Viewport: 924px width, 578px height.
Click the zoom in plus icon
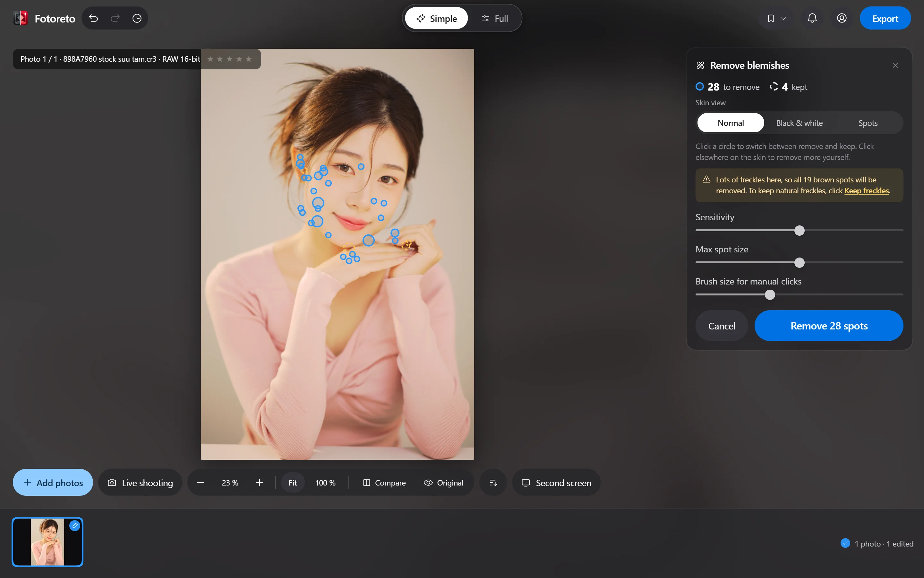260,483
